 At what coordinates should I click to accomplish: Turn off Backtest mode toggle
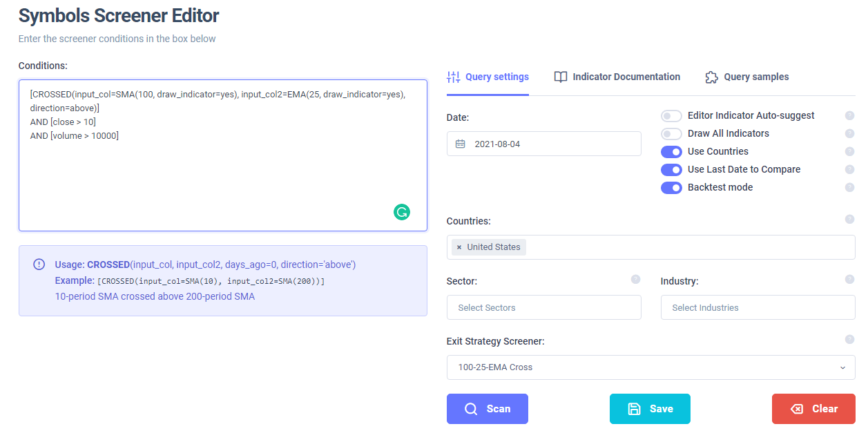pyautogui.click(x=671, y=188)
